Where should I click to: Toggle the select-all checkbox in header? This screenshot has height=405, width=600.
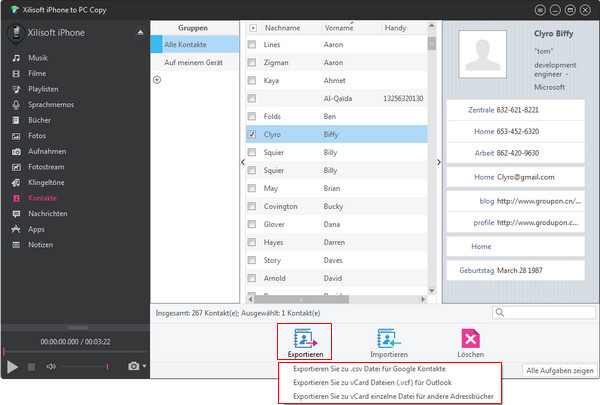point(253,28)
